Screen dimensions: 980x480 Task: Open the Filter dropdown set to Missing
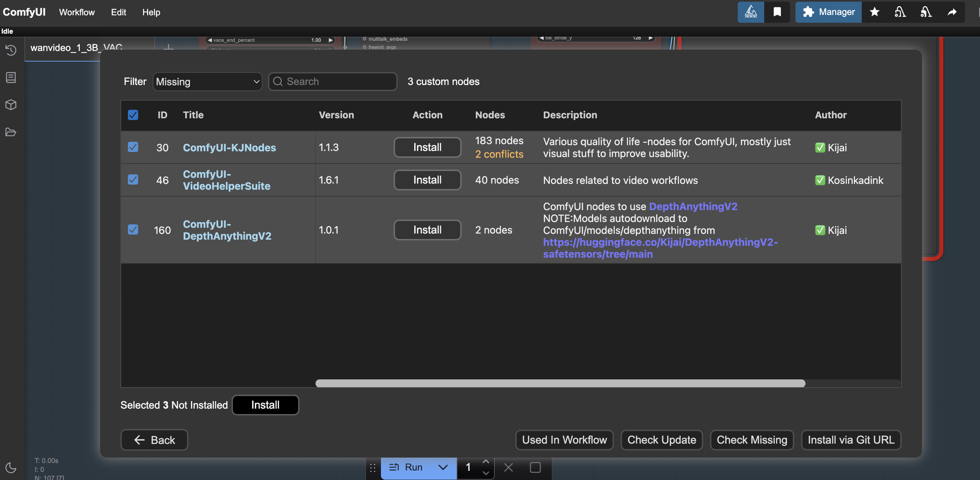click(x=207, y=82)
